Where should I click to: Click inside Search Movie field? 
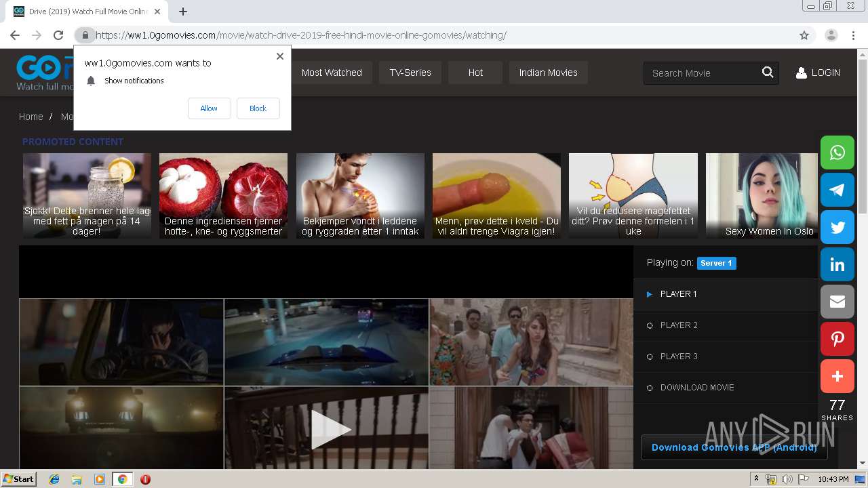(702, 73)
